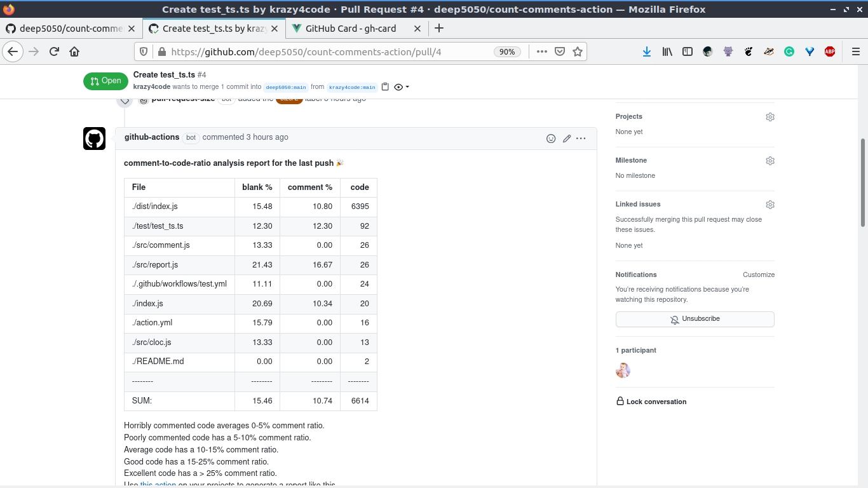Open the Privacy Badger extension

[x=769, y=52]
